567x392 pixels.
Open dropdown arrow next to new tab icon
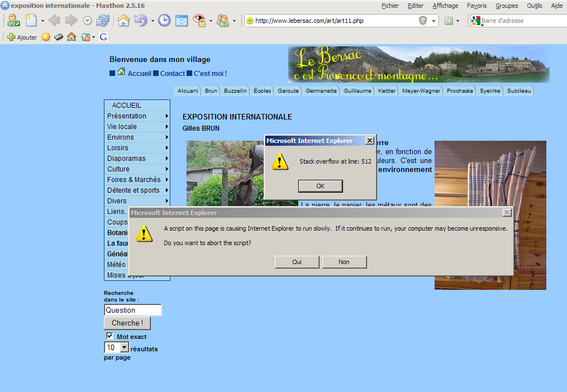pos(42,21)
